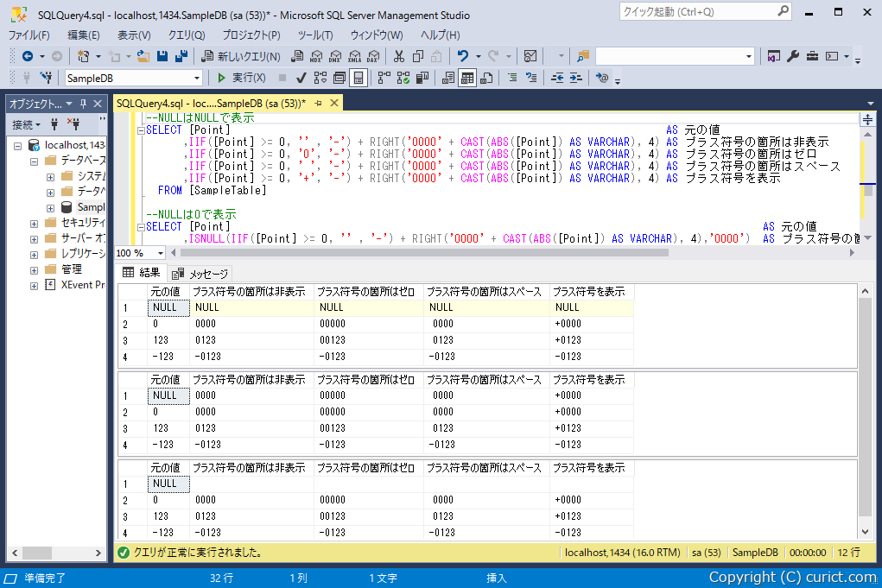
Task: Open the 100 % zoom dropdown
Action: pos(160,253)
